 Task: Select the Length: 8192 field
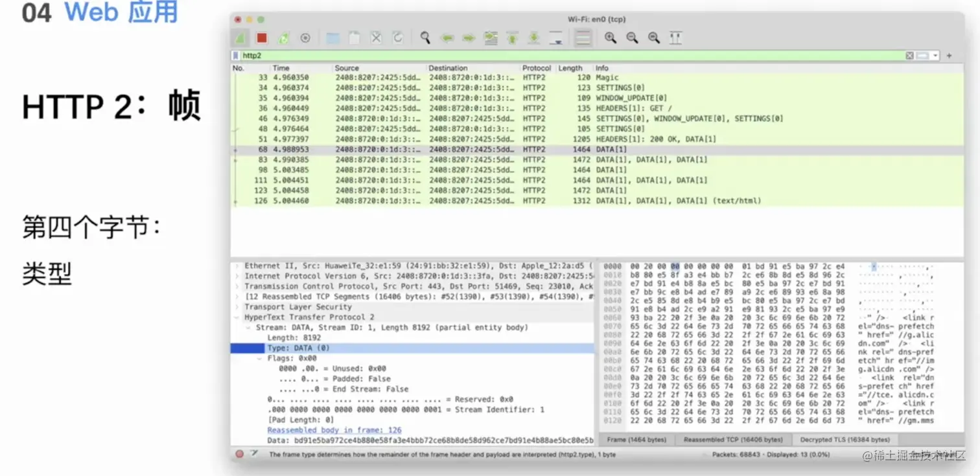(x=294, y=338)
